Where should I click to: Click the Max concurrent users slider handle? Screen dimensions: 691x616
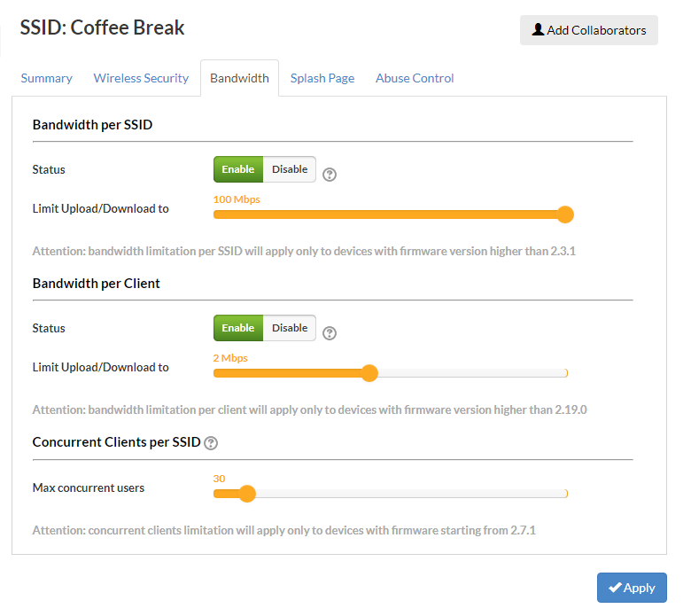click(247, 494)
